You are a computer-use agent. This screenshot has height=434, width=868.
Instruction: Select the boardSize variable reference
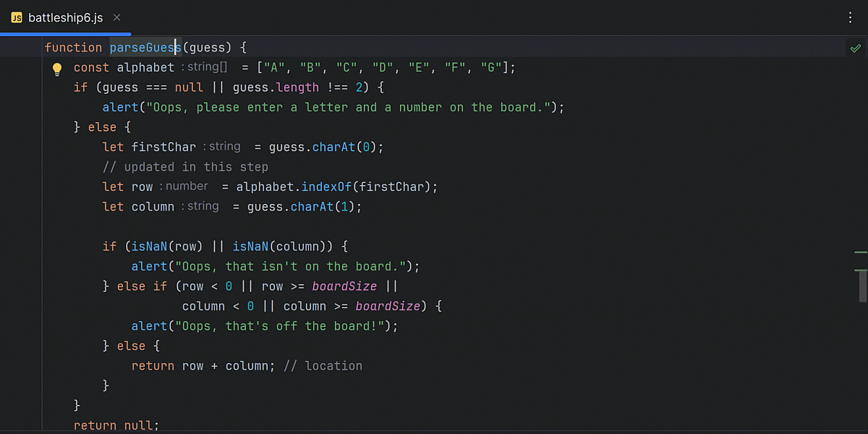click(344, 286)
